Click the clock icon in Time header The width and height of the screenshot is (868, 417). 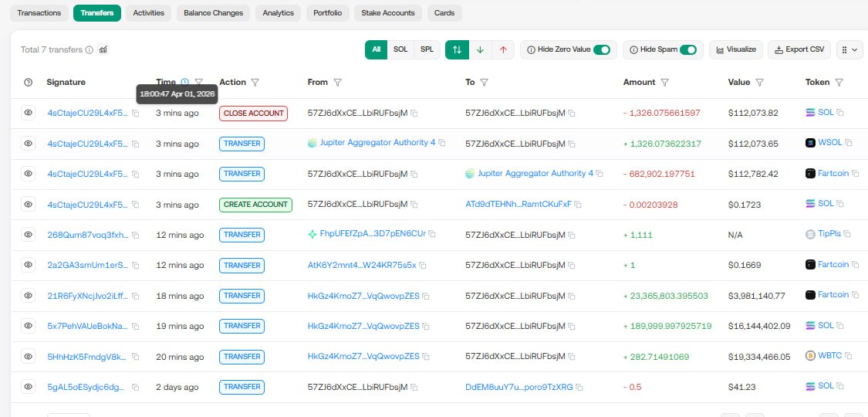tap(184, 82)
